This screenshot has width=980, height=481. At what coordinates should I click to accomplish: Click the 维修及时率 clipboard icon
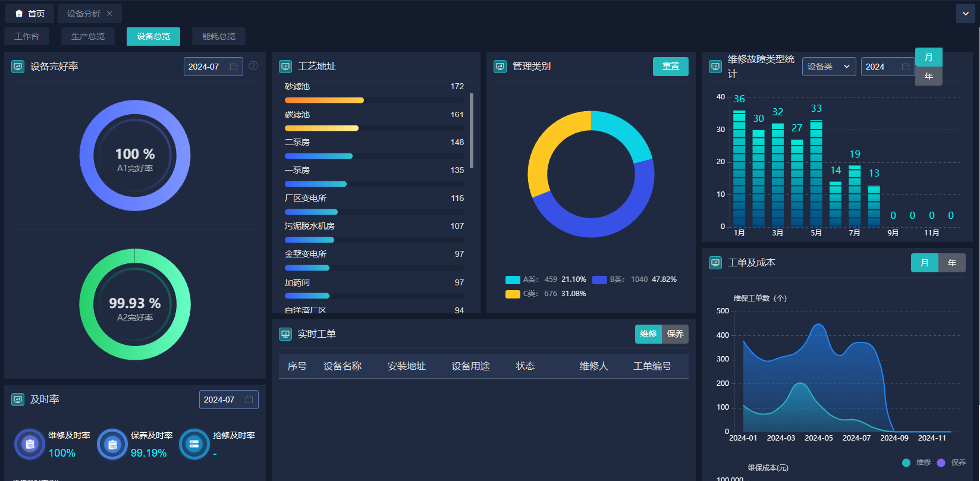tap(30, 444)
